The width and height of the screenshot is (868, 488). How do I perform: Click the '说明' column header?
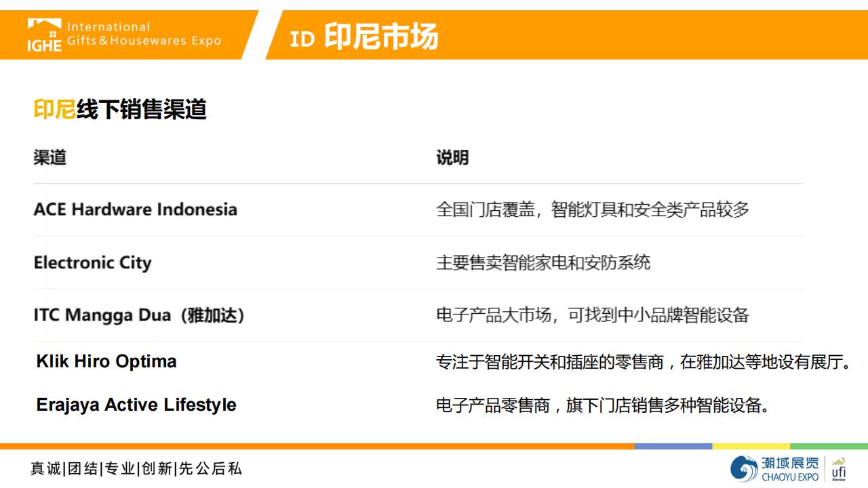[x=452, y=157]
